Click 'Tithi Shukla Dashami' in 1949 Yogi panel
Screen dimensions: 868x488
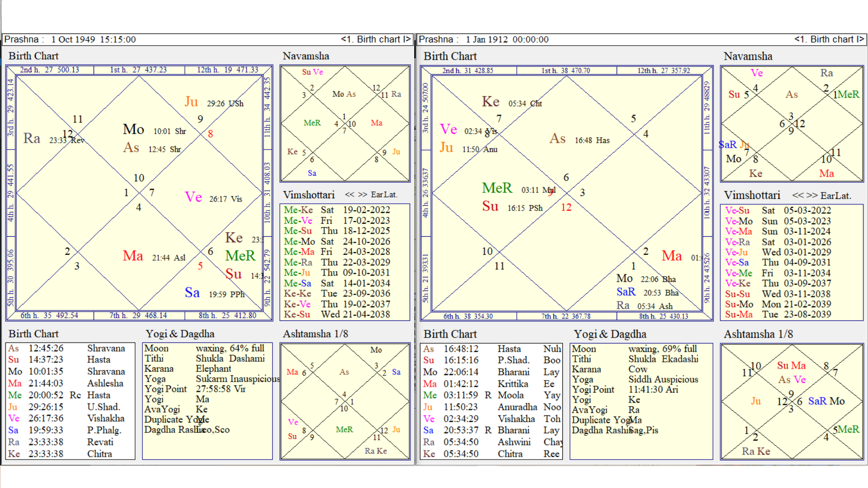click(204, 358)
